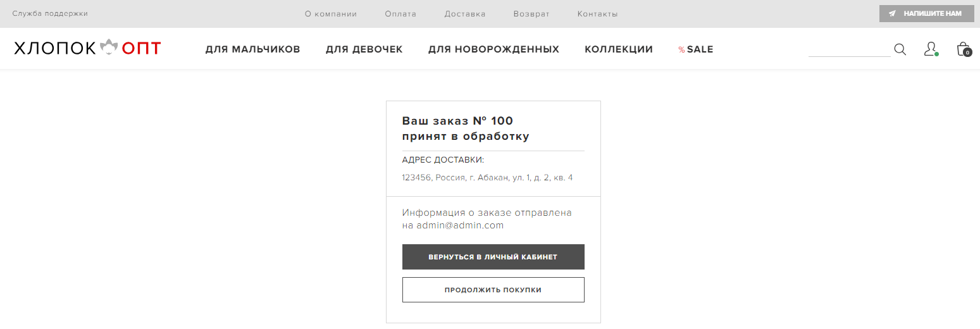
Task: Open the Коллекции menu item
Action: click(x=619, y=49)
